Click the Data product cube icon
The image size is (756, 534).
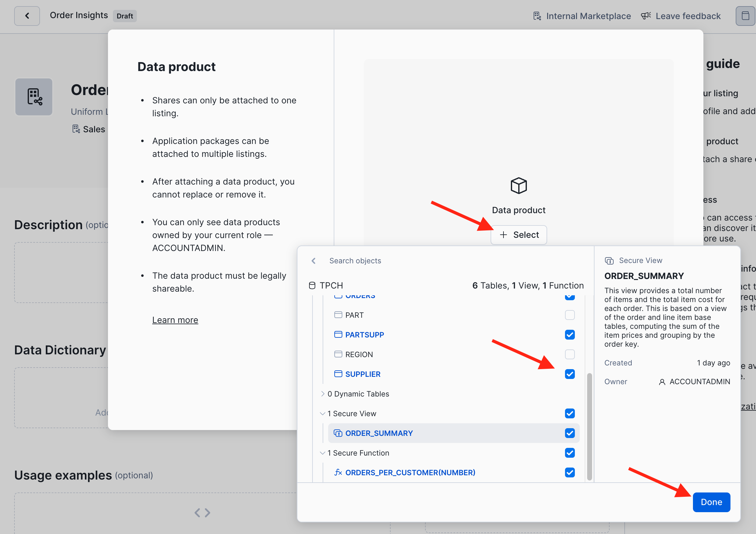click(x=519, y=186)
